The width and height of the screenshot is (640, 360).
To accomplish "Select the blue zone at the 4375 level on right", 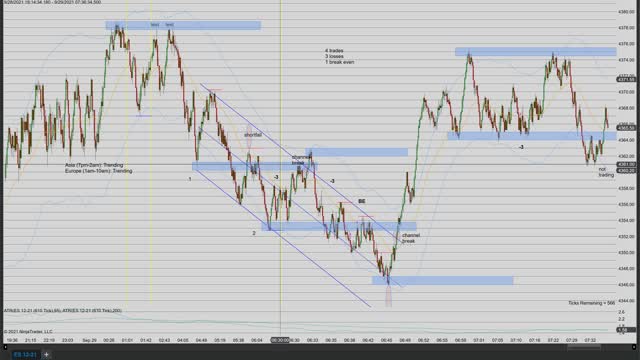I will [x=536, y=51].
